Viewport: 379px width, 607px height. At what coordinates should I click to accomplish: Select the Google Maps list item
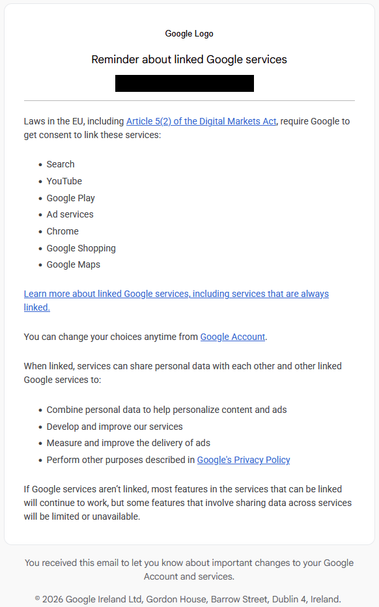[73, 265]
